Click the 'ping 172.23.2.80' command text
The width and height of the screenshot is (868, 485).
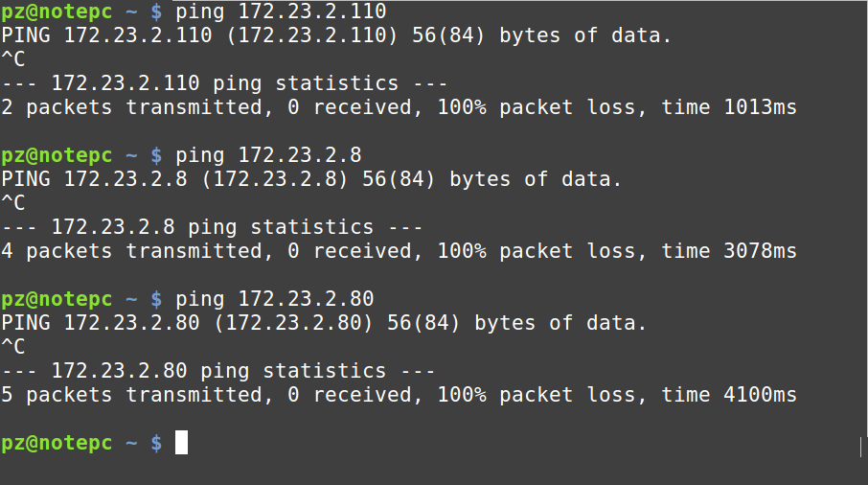click(275, 299)
